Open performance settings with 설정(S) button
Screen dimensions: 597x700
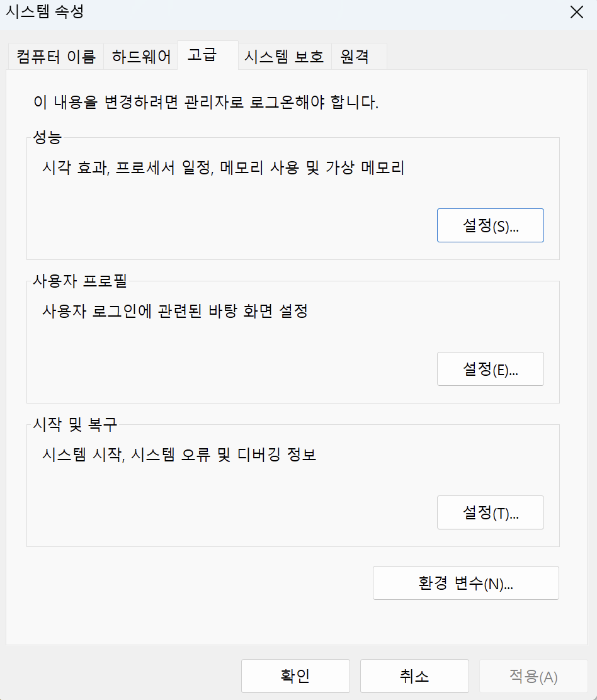(490, 225)
